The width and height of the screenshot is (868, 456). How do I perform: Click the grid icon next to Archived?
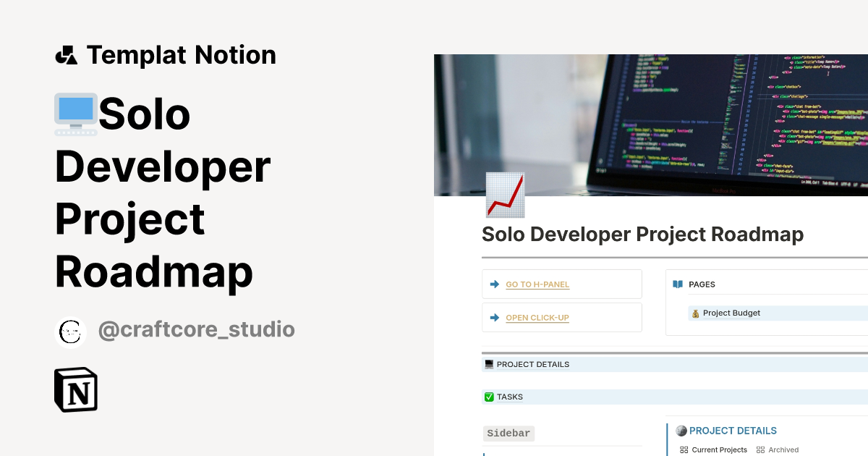coord(762,449)
